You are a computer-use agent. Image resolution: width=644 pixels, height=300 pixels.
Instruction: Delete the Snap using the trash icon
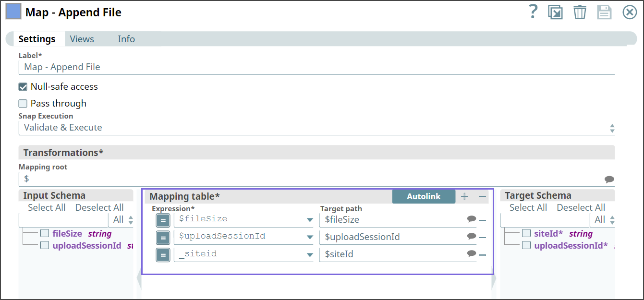tap(580, 12)
